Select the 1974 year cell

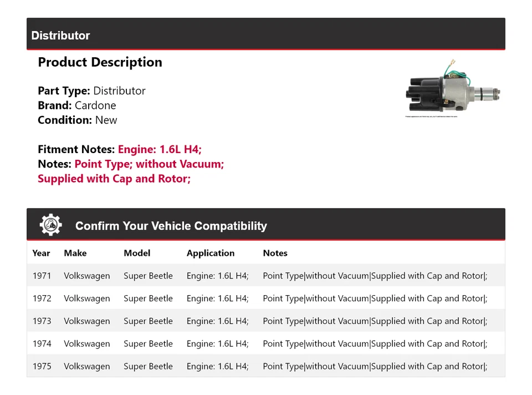click(42, 344)
